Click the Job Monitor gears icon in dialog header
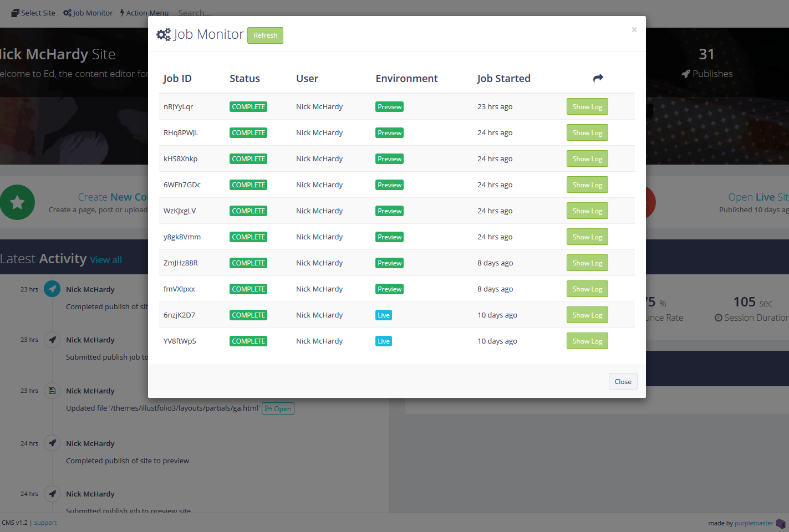The image size is (789, 532). [x=164, y=35]
